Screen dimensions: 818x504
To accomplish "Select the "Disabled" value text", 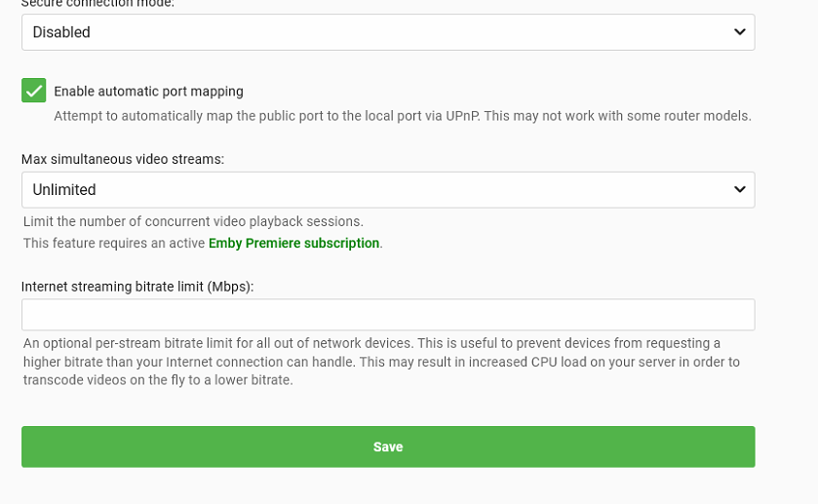I will pos(61,32).
